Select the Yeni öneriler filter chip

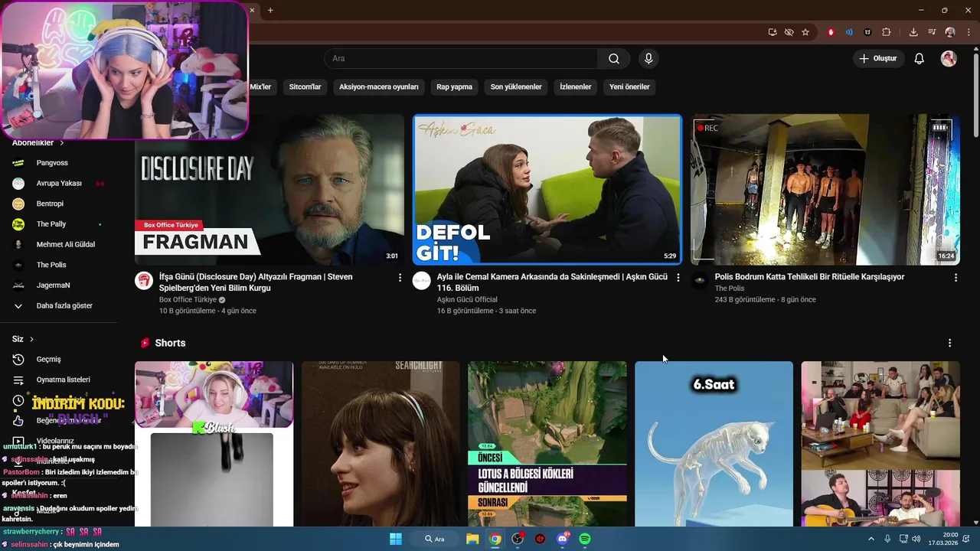629,86
